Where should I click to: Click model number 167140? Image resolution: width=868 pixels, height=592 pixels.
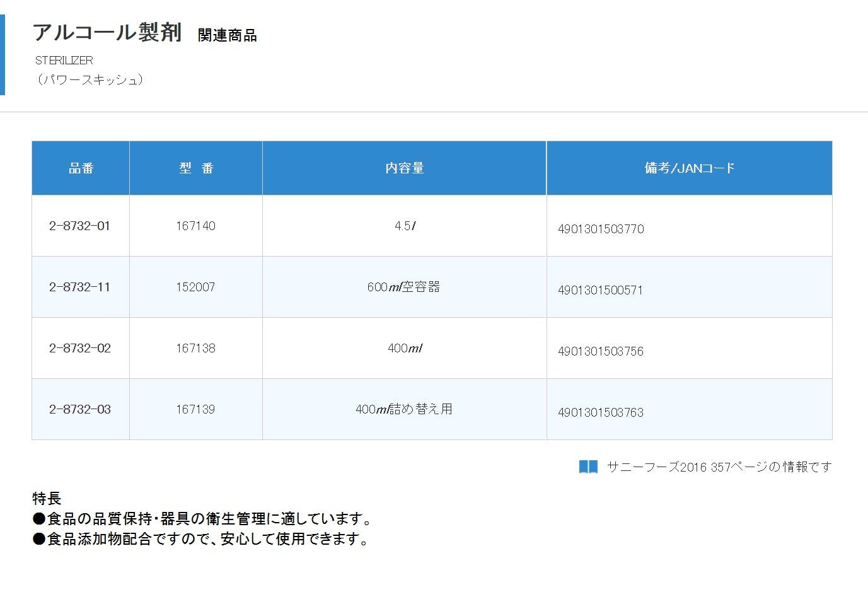pyautogui.click(x=195, y=226)
